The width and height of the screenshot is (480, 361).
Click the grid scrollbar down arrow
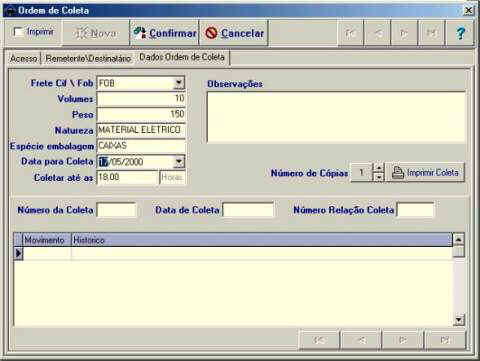[459, 320]
